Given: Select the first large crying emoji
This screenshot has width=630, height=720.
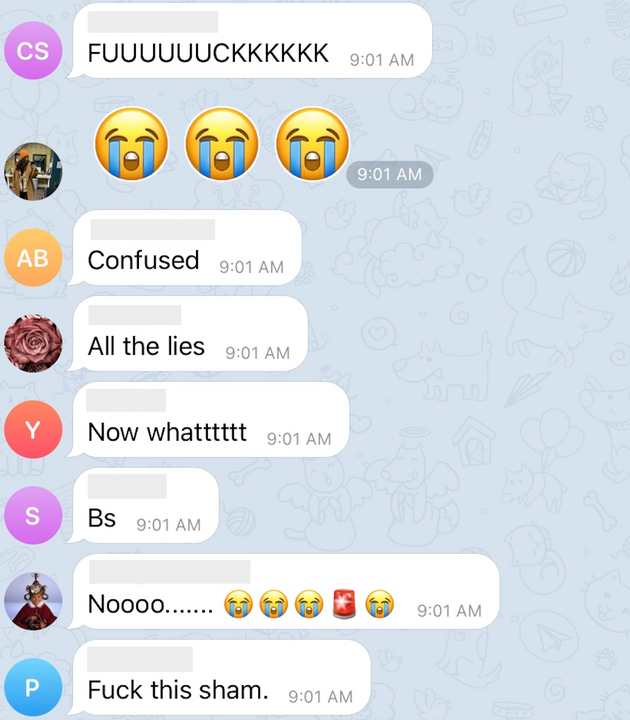Looking at the screenshot, I should pos(132,144).
